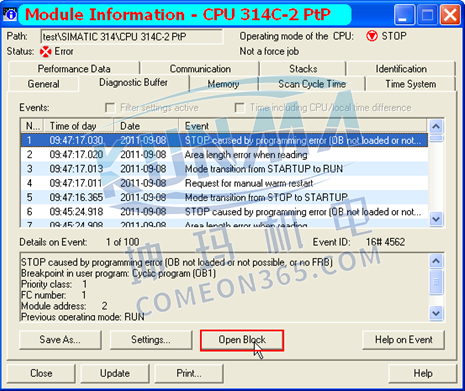
Task: Select event 4 Request for manual warm restart
Action: [224, 183]
